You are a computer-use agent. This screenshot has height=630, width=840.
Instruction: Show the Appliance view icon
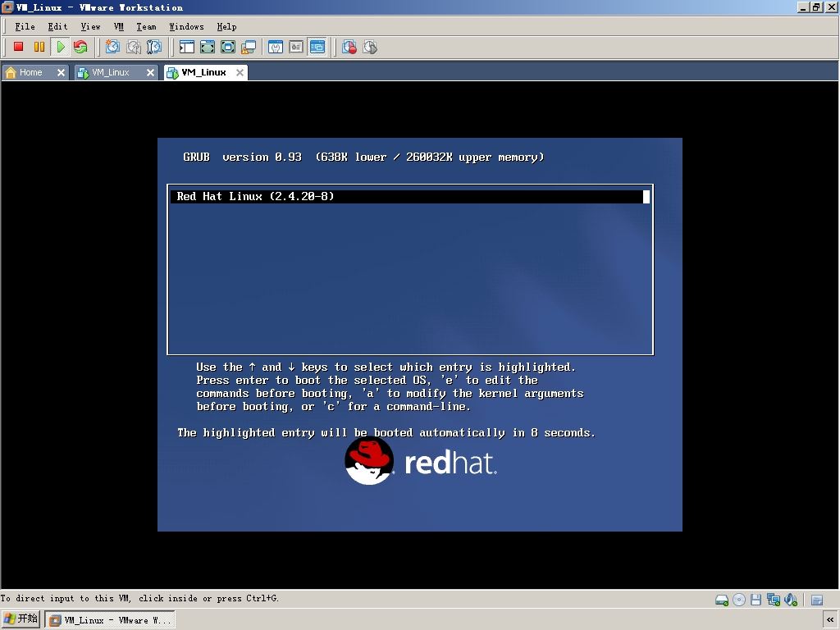point(296,47)
